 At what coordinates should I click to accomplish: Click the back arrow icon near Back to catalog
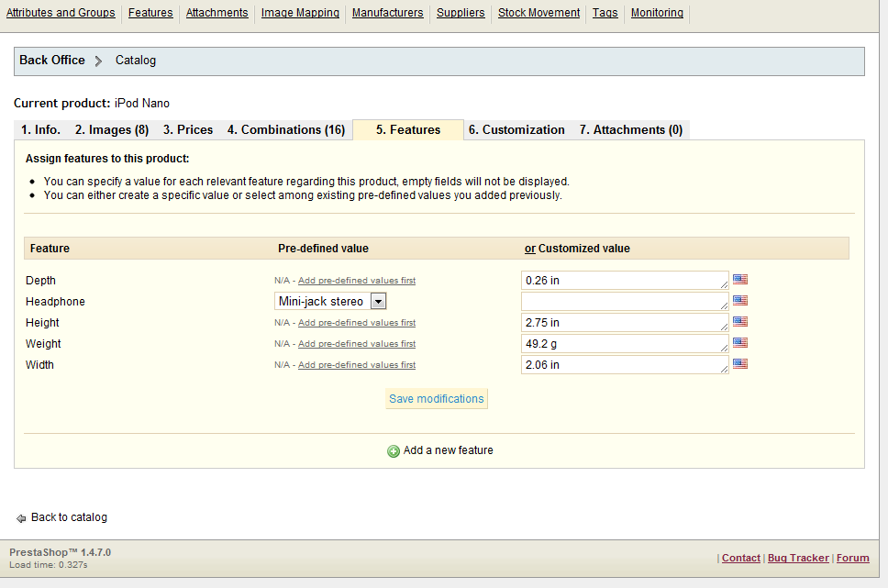tap(21, 518)
